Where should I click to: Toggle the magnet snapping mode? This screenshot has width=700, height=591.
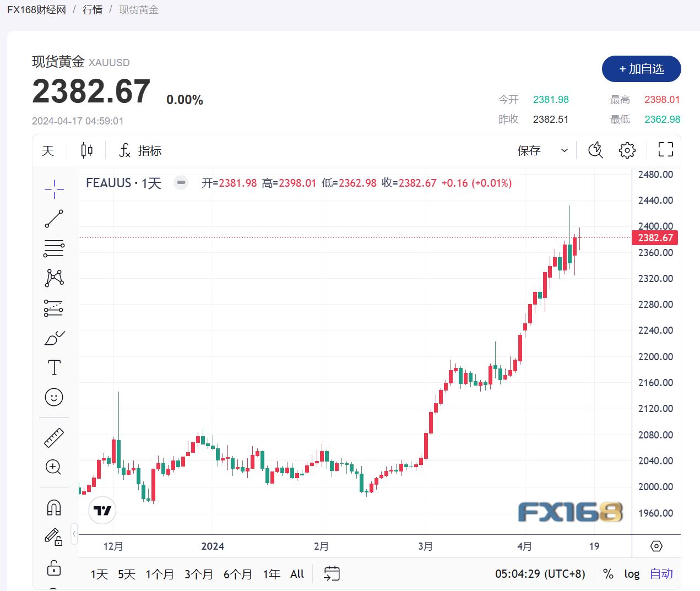coord(53,507)
